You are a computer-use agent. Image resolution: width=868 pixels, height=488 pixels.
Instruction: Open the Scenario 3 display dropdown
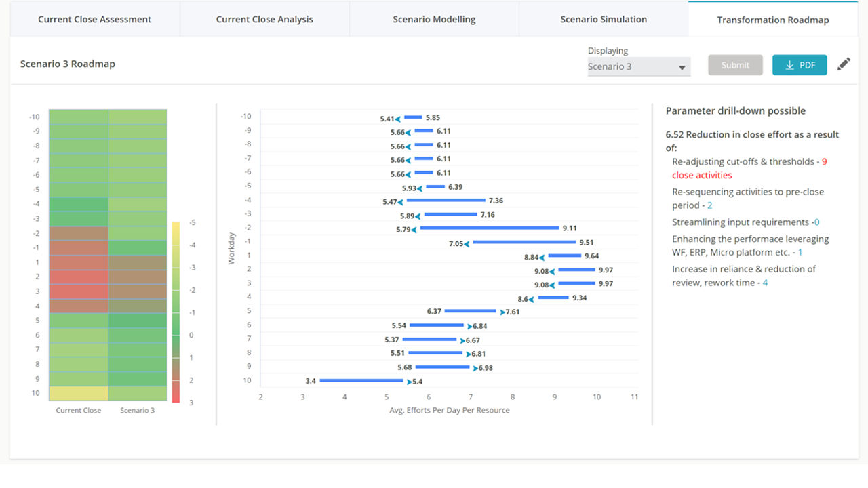point(638,66)
